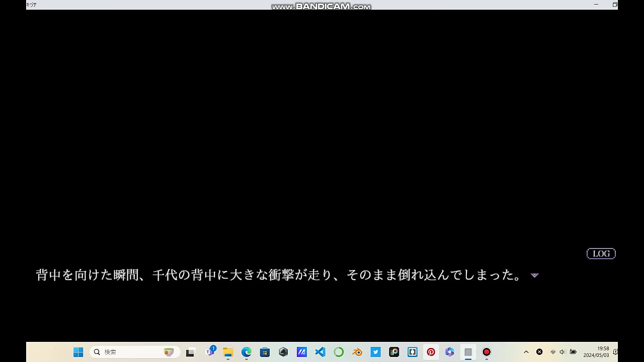This screenshot has width=644, height=362.
Task: Click the taskbar search box
Action: click(134, 352)
